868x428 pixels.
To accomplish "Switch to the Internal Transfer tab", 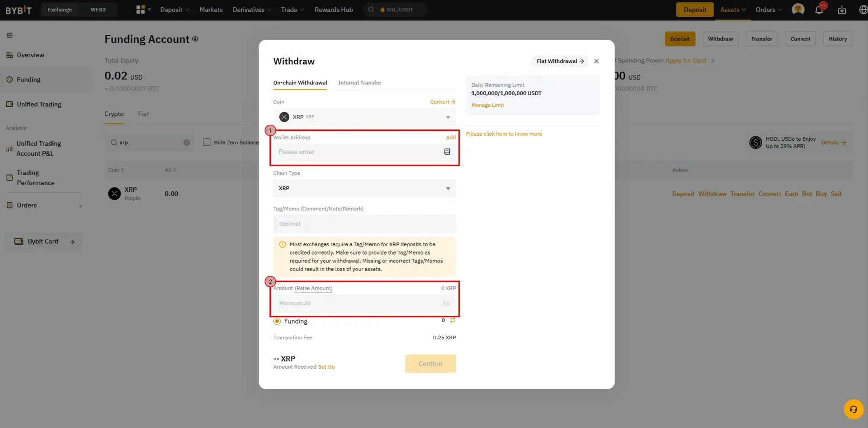I will tap(359, 83).
